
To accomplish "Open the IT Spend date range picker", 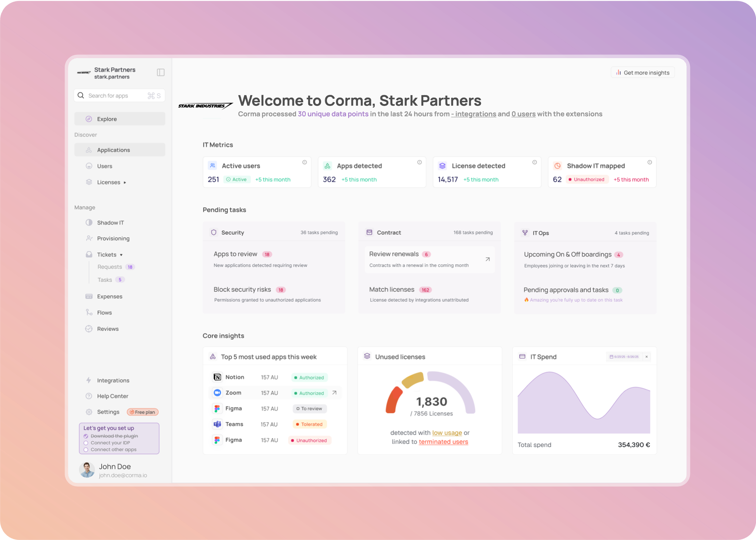I will click(624, 357).
